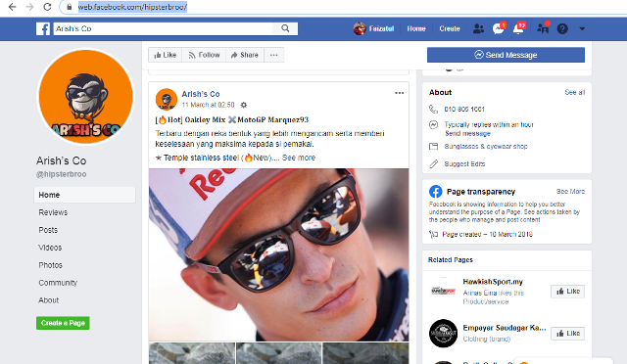Select Home in page sidebar
The width and height of the screenshot is (627, 364).
[85, 195]
